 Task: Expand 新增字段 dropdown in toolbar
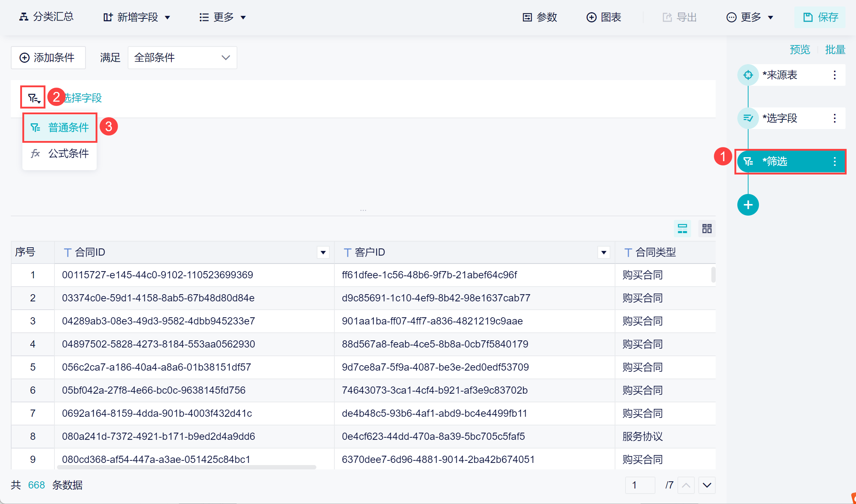click(x=137, y=17)
